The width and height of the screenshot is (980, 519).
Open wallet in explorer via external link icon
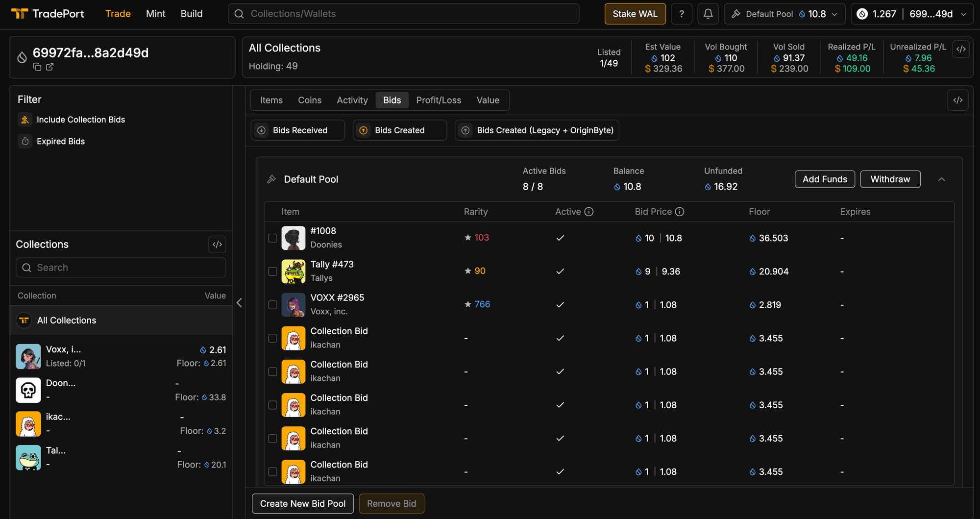pos(50,67)
